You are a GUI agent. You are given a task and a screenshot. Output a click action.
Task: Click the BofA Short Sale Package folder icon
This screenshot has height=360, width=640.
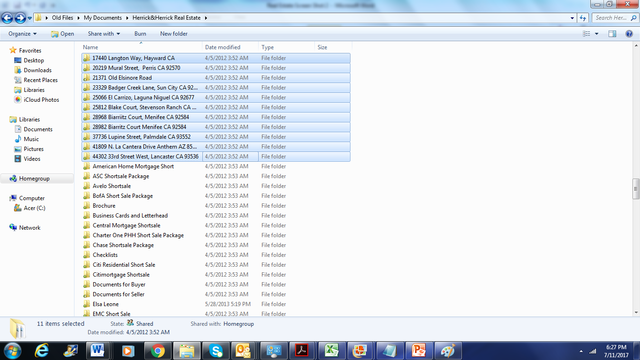tap(87, 196)
